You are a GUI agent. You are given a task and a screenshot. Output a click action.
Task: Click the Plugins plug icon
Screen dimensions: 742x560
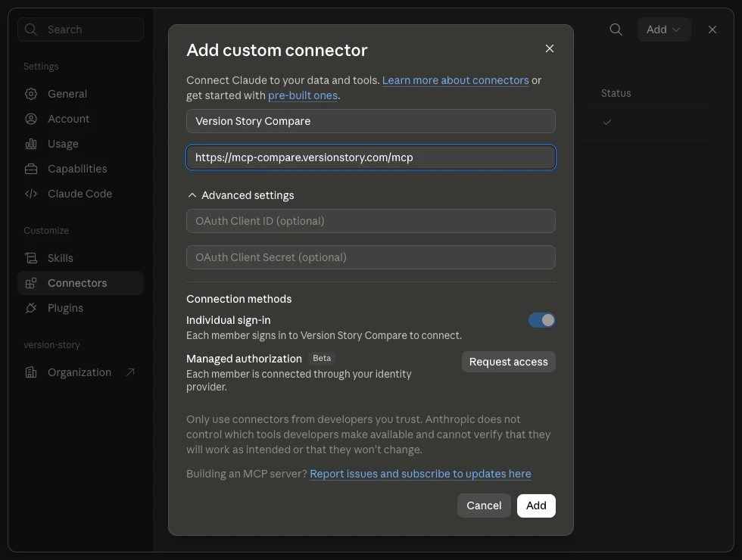tap(31, 309)
